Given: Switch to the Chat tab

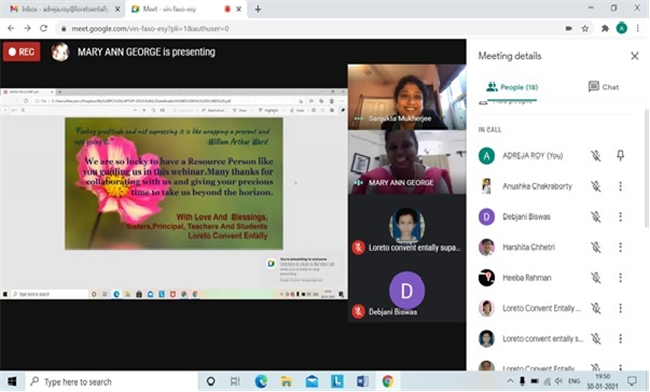Looking at the screenshot, I should click(603, 87).
